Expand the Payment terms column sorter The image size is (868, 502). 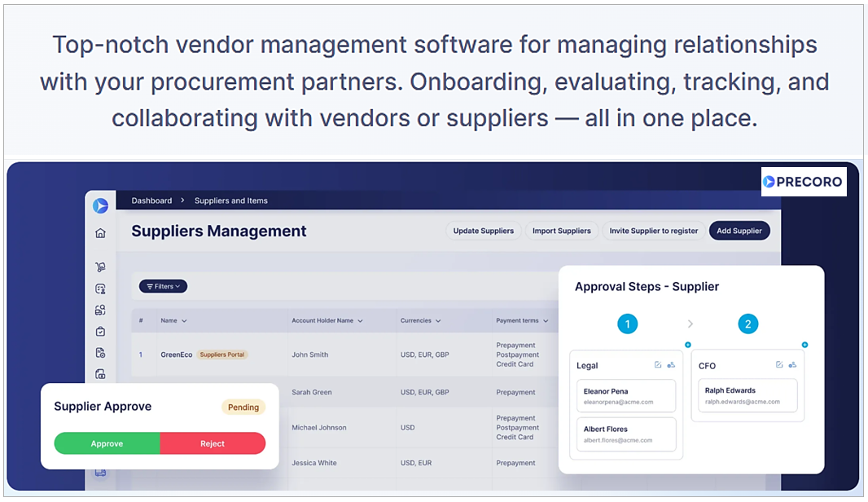point(547,320)
